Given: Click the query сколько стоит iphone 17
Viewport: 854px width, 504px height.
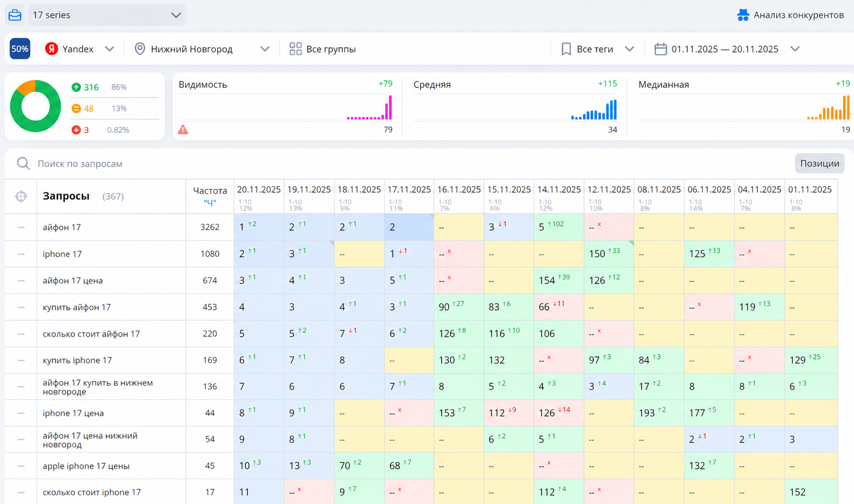Looking at the screenshot, I should pyautogui.click(x=92, y=492).
